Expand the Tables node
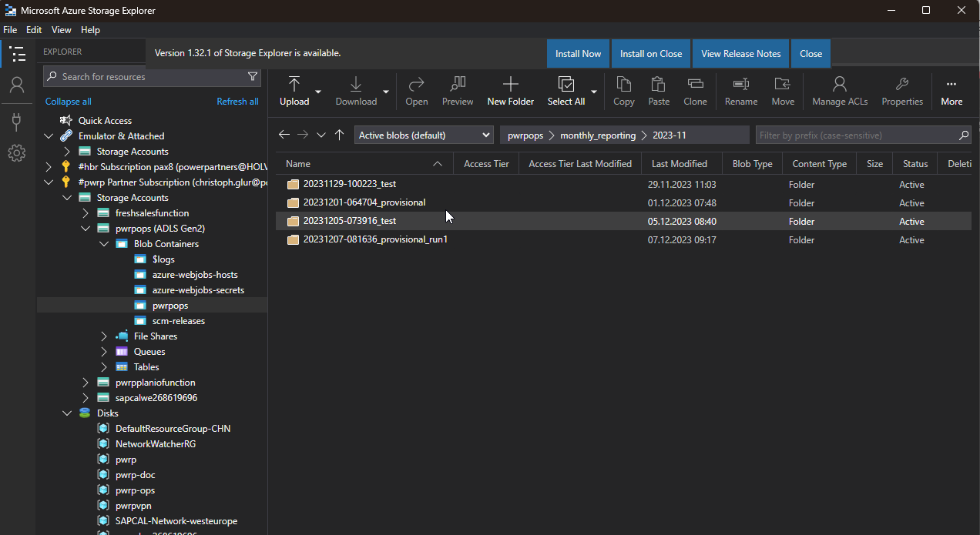This screenshot has height=535, width=980. pos(105,367)
